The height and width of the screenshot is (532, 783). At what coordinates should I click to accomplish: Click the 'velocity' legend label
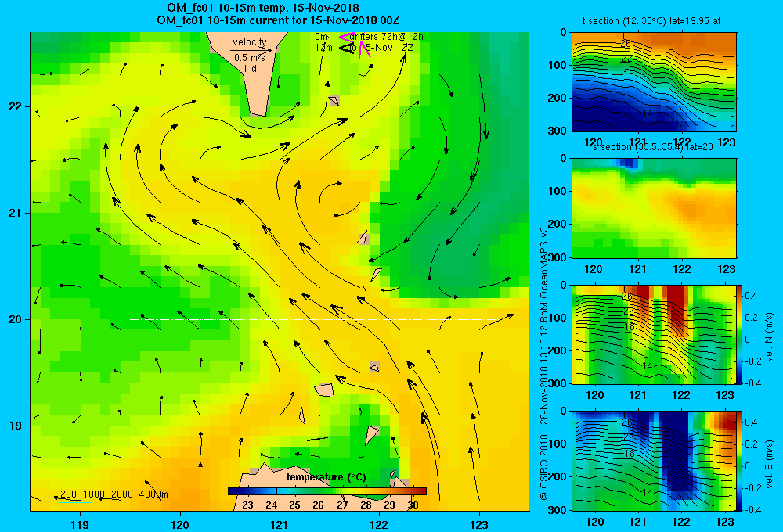click(x=249, y=42)
